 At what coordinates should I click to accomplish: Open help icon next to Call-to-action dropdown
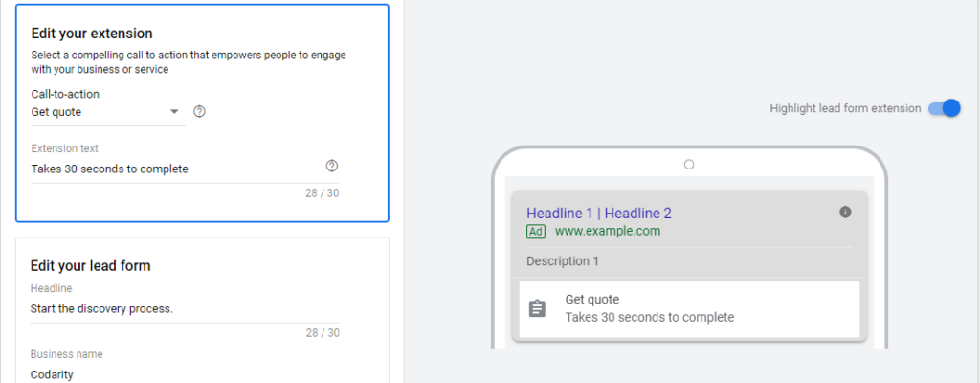tap(199, 112)
